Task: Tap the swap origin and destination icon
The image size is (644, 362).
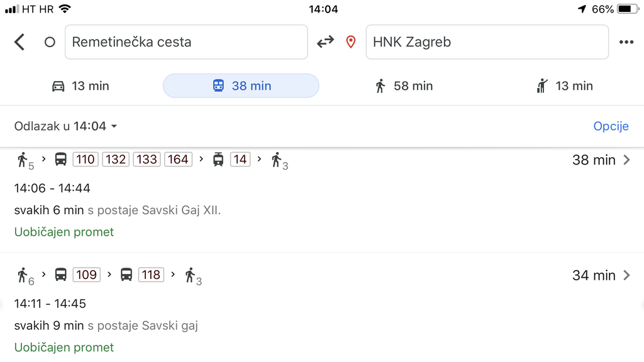Action: [x=325, y=41]
